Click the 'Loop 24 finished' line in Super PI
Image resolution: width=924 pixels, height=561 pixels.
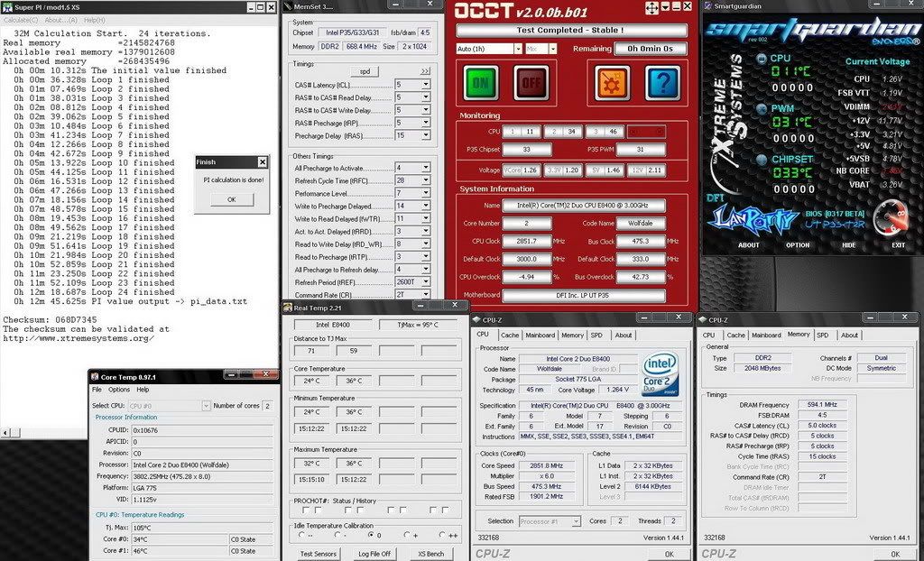pos(94,292)
